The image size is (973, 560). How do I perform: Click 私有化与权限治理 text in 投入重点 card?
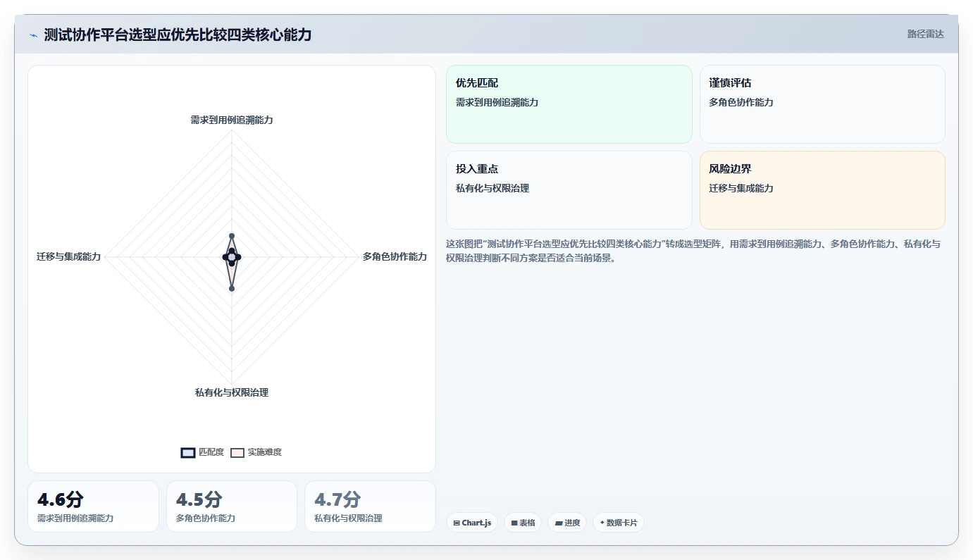[492, 188]
